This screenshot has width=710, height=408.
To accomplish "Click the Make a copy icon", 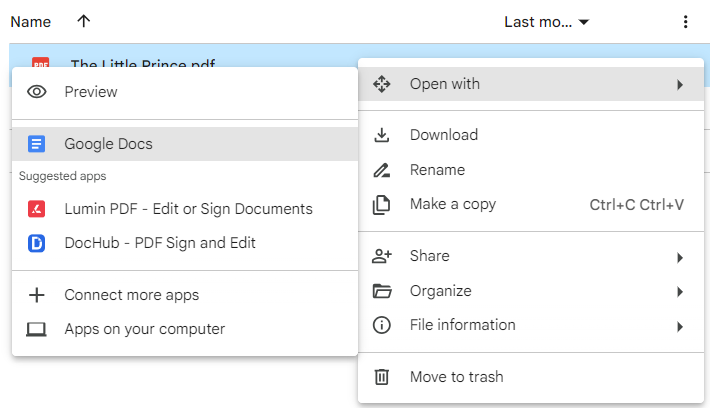I will click(x=381, y=205).
